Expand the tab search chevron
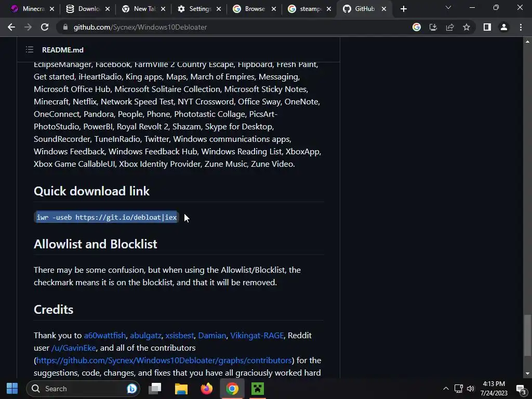The height and width of the screenshot is (399, 532). [448, 7]
